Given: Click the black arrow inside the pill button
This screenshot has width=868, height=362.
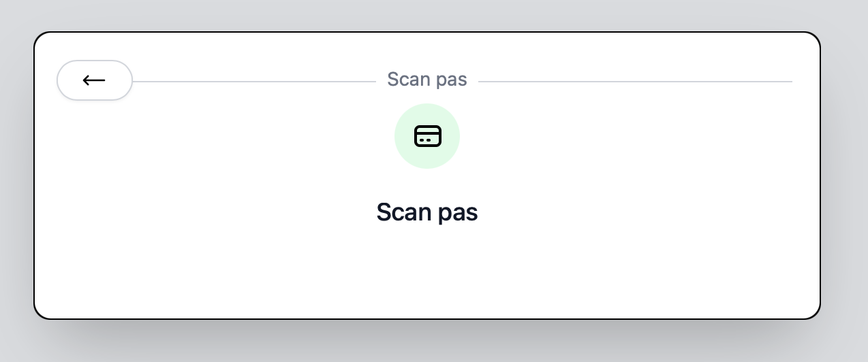Looking at the screenshot, I should (x=94, y=80).
